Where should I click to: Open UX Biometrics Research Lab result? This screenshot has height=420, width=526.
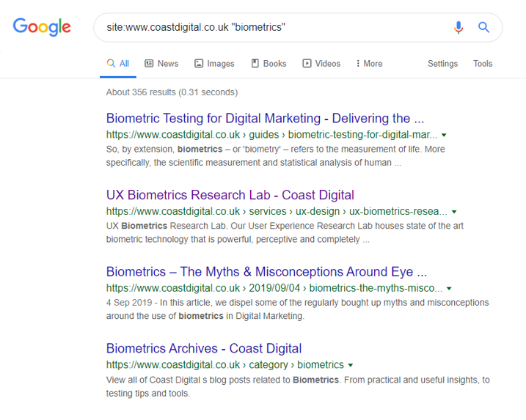point(230,195)
